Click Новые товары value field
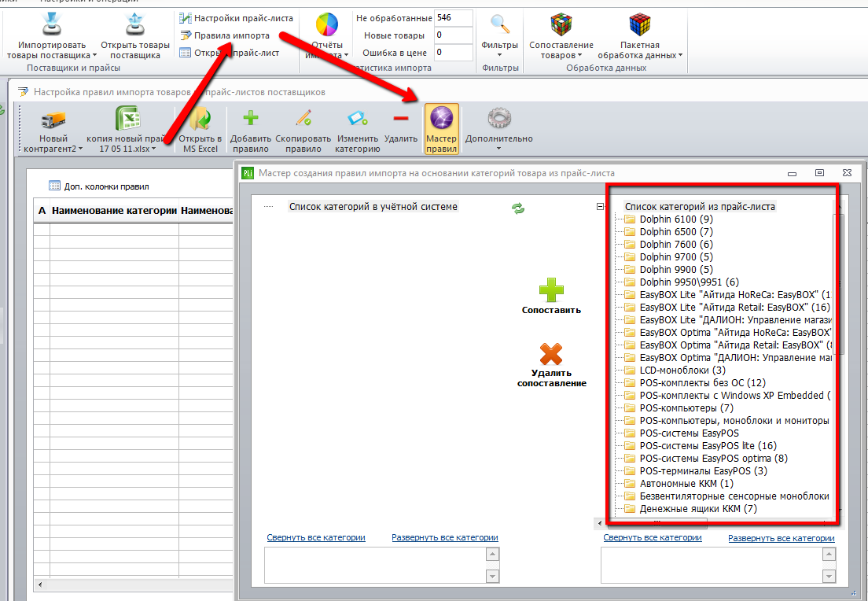This screenshot has height=601, width=868. point(454,35)
